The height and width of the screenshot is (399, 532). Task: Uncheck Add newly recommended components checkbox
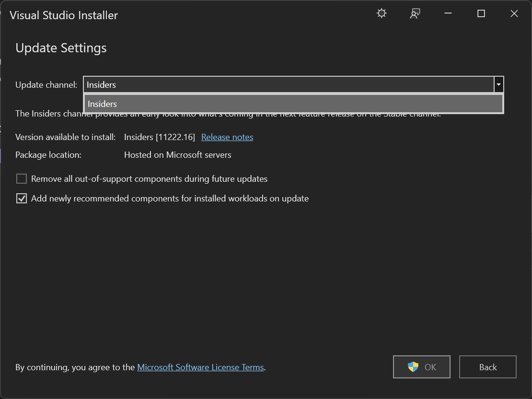22,199
